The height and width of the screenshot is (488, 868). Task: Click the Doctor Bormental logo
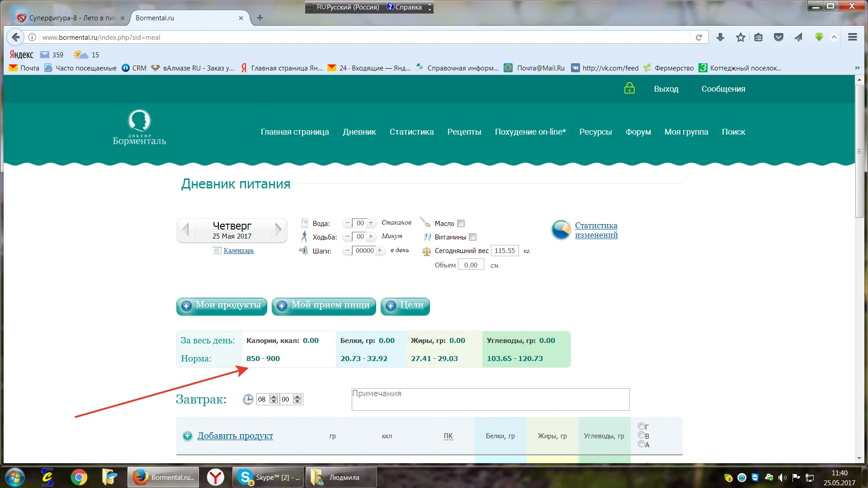139,127
